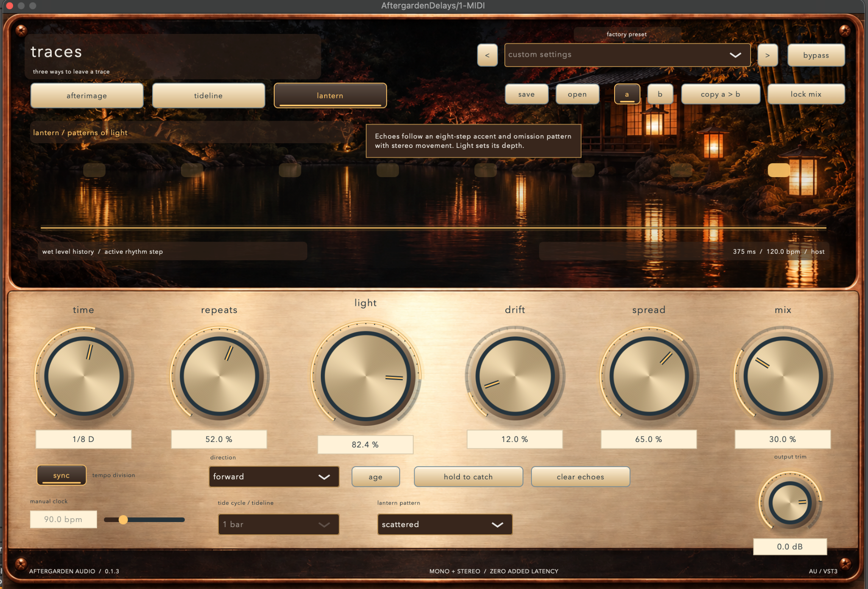Toggle the bypass button
This screenshot has width=868, height=589.
point(816,55)
